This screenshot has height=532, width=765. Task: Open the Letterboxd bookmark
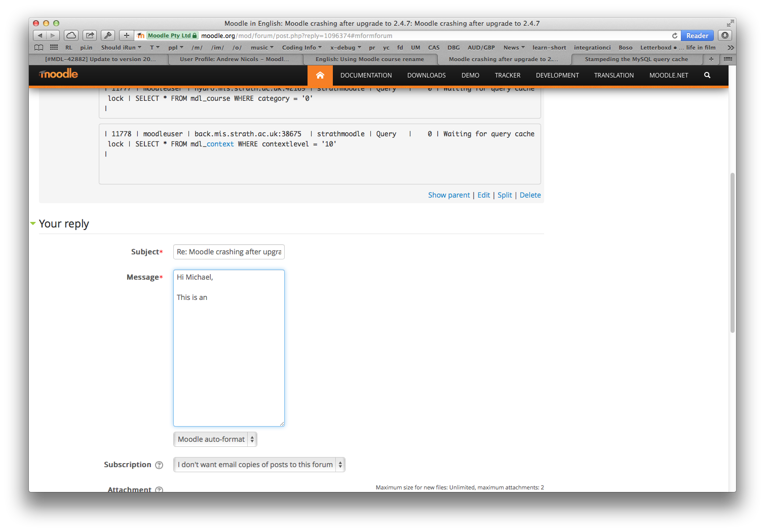pyautogui.click(x=658, y=48)
